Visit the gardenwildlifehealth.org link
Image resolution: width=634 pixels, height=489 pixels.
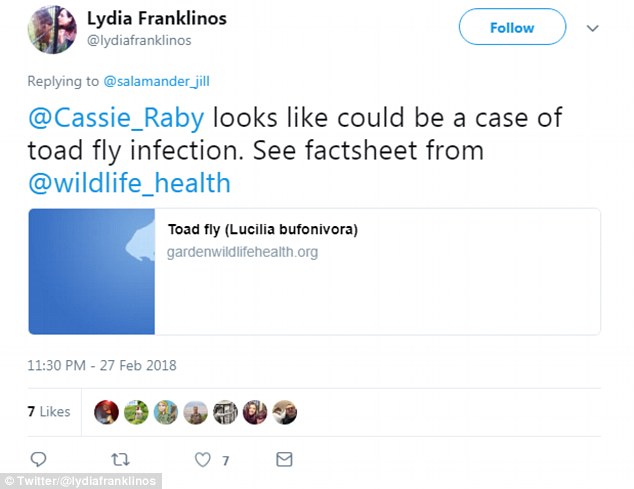(243, 252)
